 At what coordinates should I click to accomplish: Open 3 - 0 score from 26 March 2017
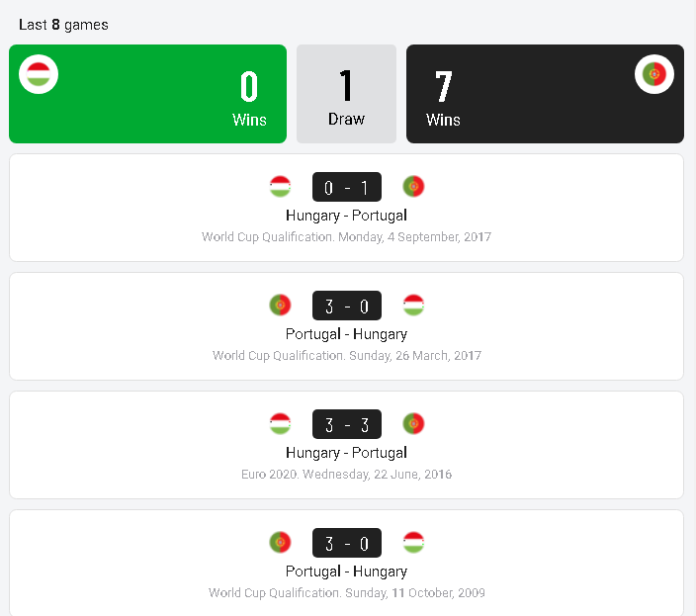346,306
